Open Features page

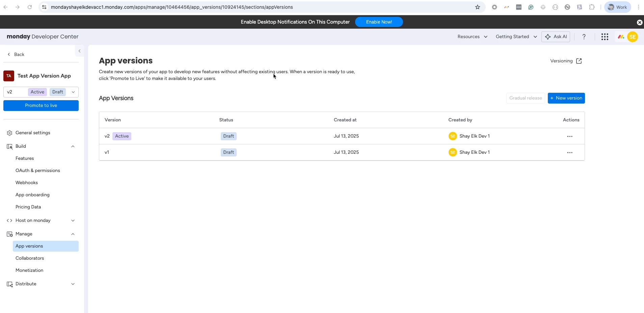tap(25, 159)
